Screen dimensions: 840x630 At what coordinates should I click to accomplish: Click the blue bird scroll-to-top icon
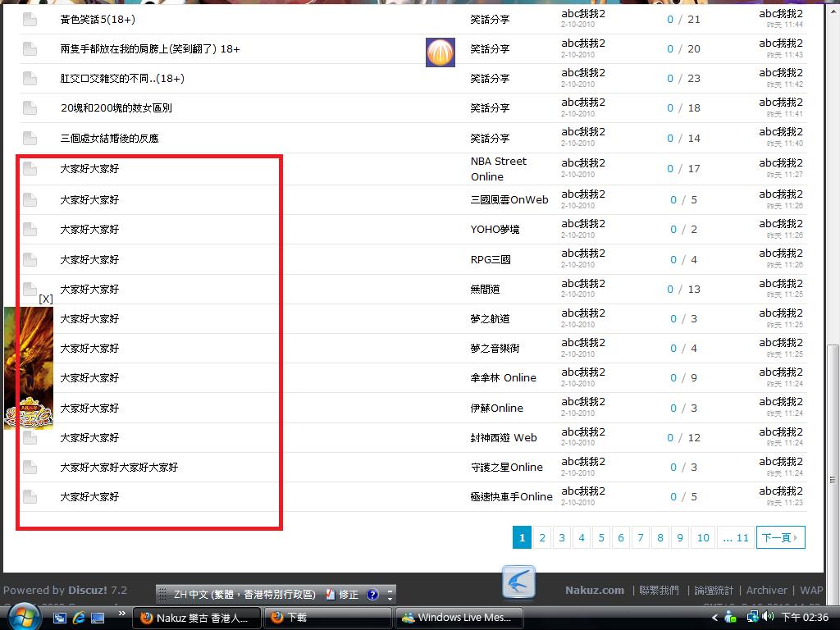pyautogui.click(x=518, y=582)
